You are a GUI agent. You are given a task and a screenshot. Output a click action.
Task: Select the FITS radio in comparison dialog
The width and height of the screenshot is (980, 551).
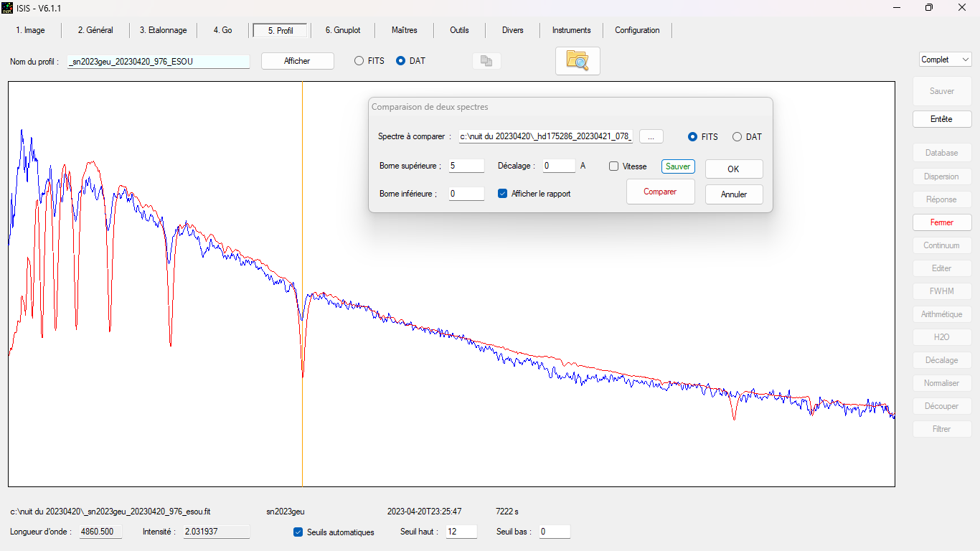(x=693, y=137)
